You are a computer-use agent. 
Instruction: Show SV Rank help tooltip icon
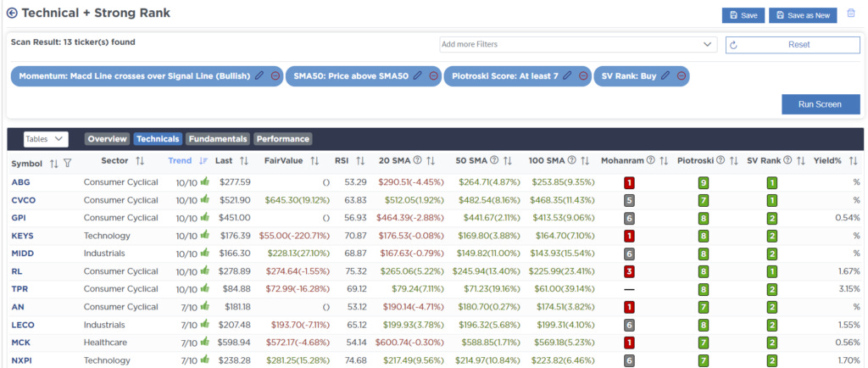[x=787, y=160]
